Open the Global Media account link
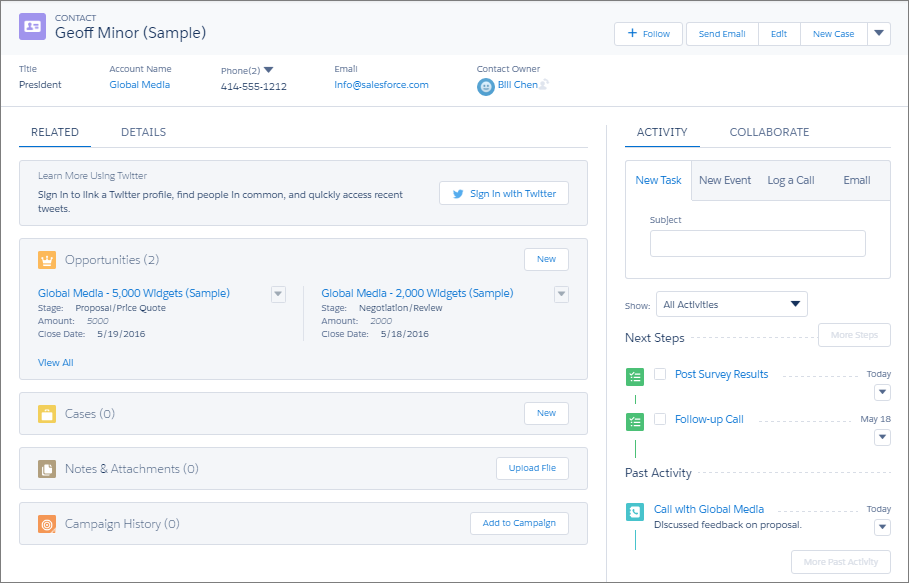Viewport: 909px width, 583px height. [140, 85]
